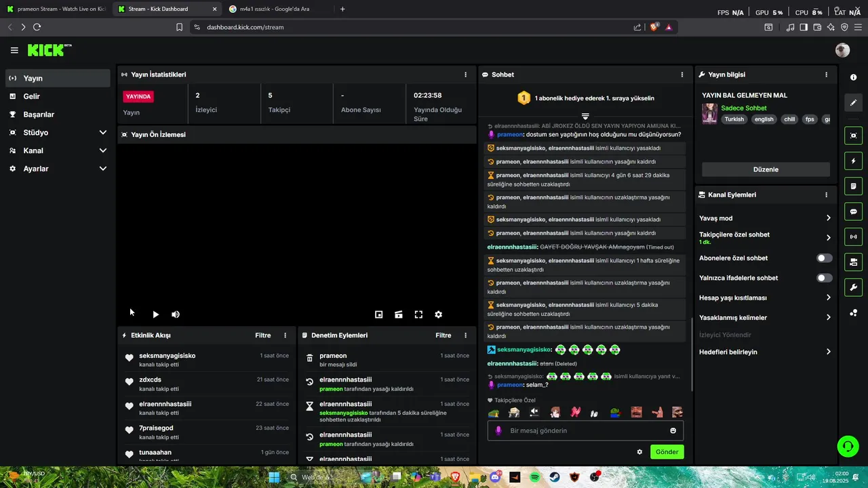The height and width of the screenshot is (488, 868).
Task: Toggle Yalnızca ifadelerle sohbet switch
Action: coord(824,278)
